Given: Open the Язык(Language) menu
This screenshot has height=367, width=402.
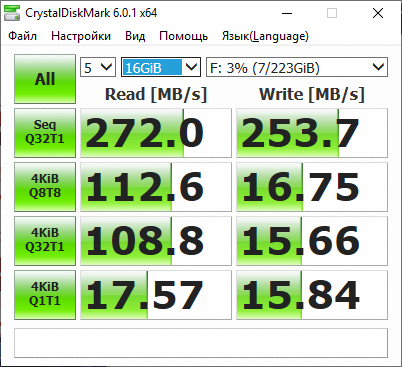Looking at the screenshot, I should 265,36.
